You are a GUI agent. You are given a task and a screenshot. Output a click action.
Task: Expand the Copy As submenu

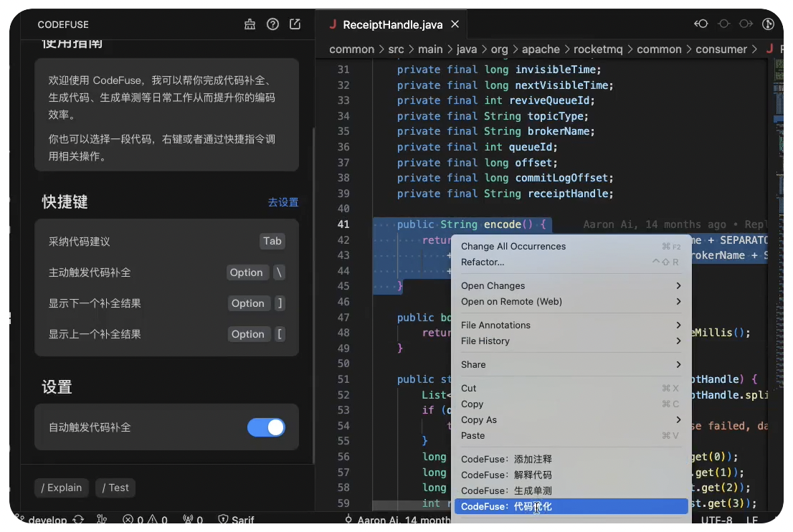pyautogui.click(x=571, y=419)
